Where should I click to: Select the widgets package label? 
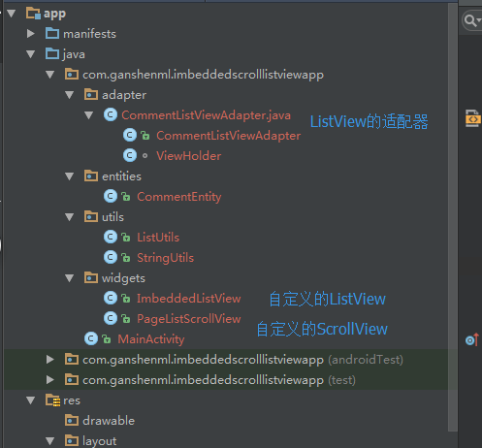[x=123, y=278]
